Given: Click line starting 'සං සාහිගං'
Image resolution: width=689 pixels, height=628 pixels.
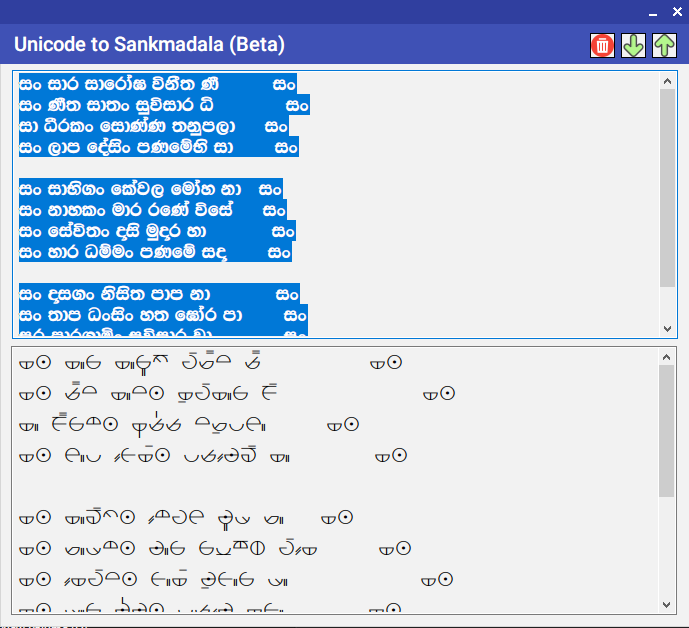Looking at the screenshot, I should pos(151,189).
